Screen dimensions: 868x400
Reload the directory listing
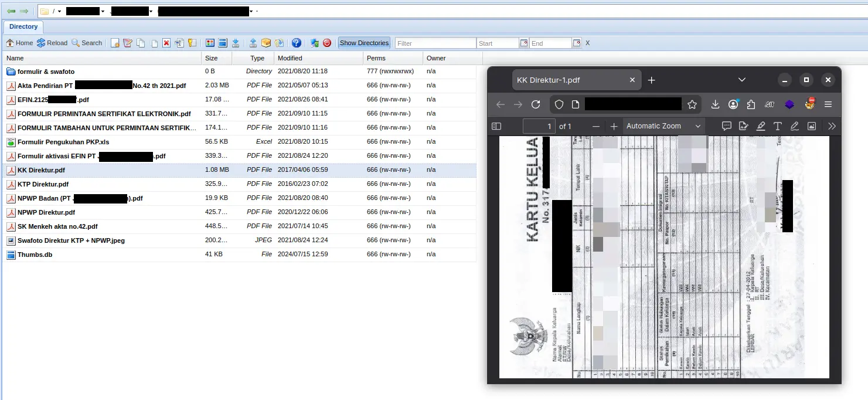pyautogui.click(x=52, y=43)
